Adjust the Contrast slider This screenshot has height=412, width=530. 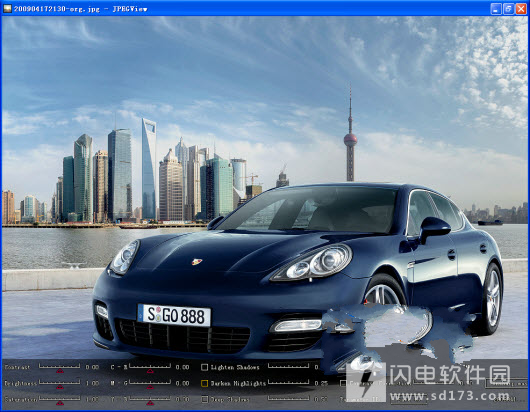click(x=59, y=367)
